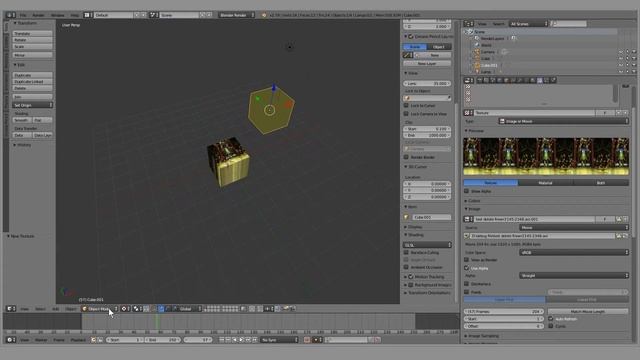
Task: Click the Outliner editor type icon
Action: (x=469, y=24)
